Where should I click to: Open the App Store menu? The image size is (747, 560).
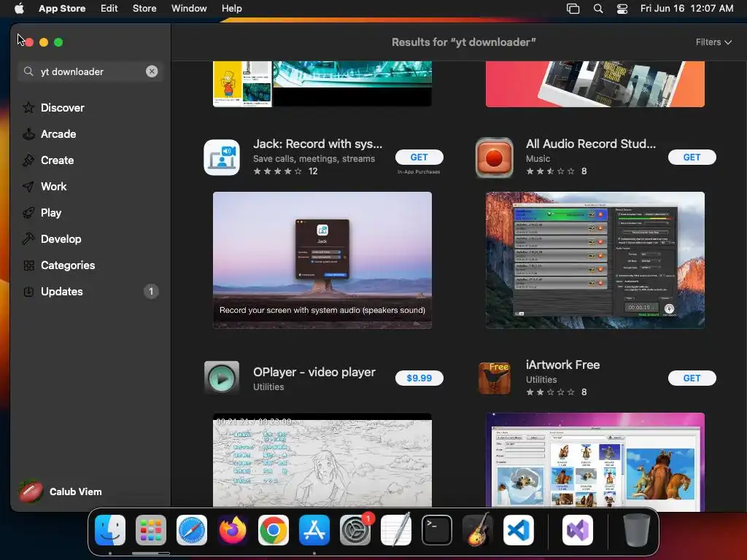[x=62, y=8]
